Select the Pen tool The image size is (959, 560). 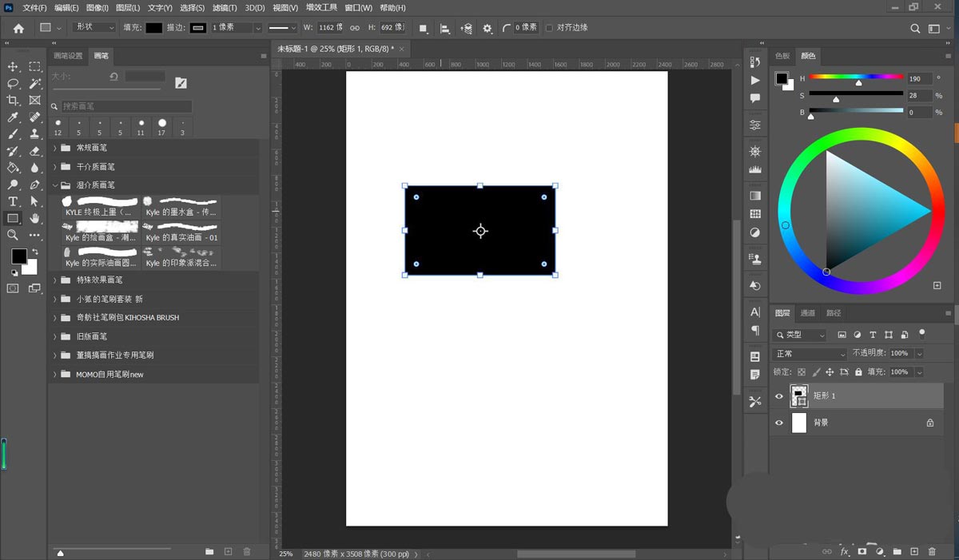[x=35, y=185]
